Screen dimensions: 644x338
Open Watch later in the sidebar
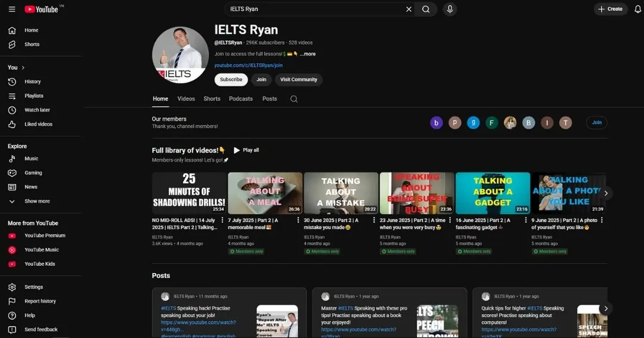(37, 110)
